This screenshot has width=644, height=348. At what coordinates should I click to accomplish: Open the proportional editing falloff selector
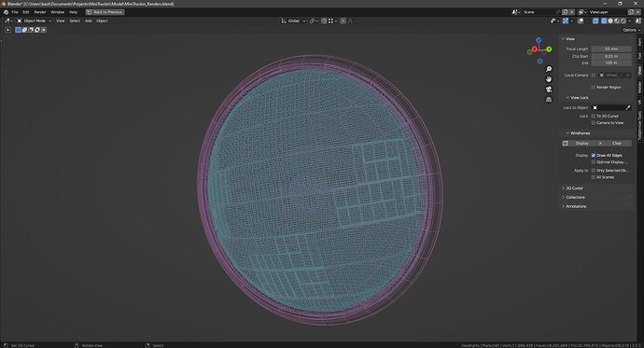click(350, 21)
